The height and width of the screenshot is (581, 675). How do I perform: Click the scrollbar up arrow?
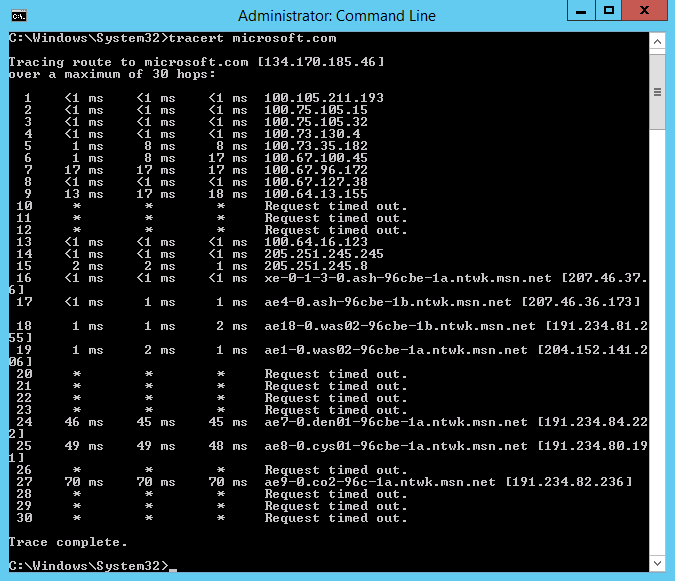(x=657, y=42)
